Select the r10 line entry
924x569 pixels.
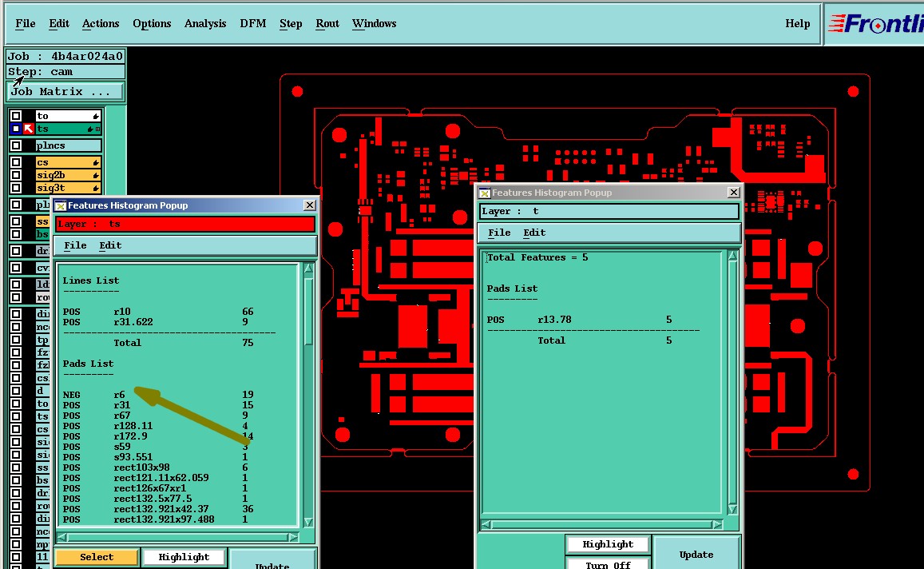pyautogui.click(x=158, y=312)
